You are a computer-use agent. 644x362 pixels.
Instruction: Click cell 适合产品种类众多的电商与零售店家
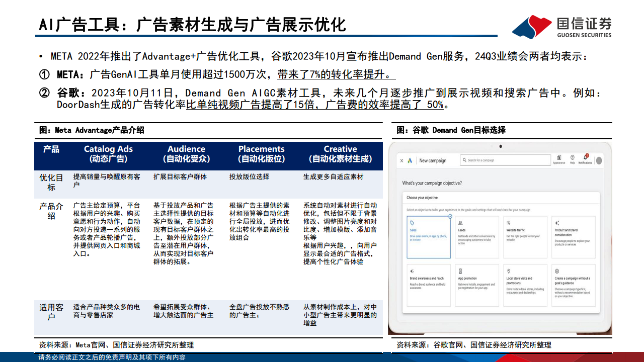pos(107,311)
